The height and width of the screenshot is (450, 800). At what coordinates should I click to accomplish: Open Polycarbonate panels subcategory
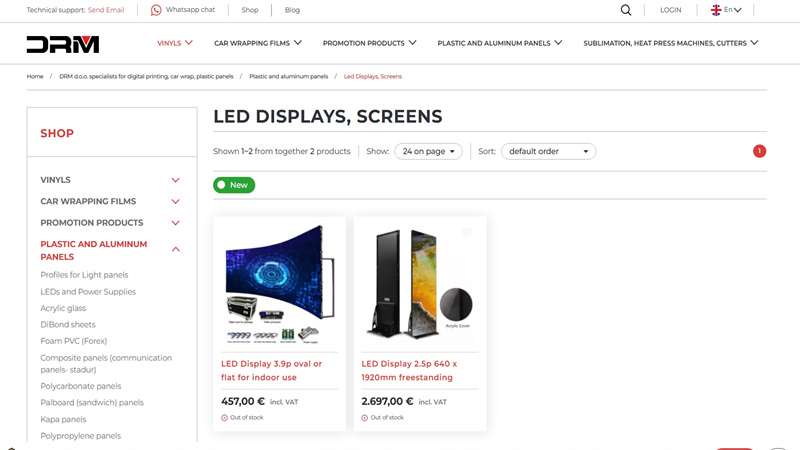coord(81,386)
